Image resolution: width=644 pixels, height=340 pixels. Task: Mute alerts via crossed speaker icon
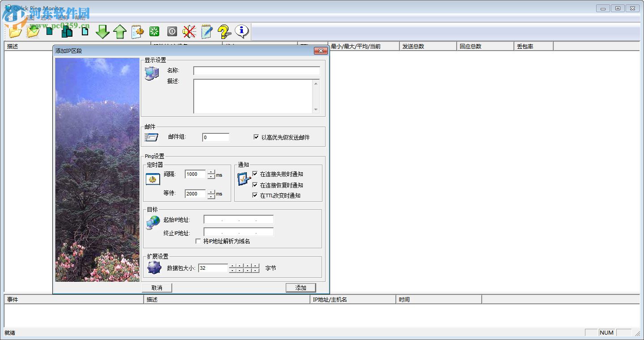coord(189,31)
